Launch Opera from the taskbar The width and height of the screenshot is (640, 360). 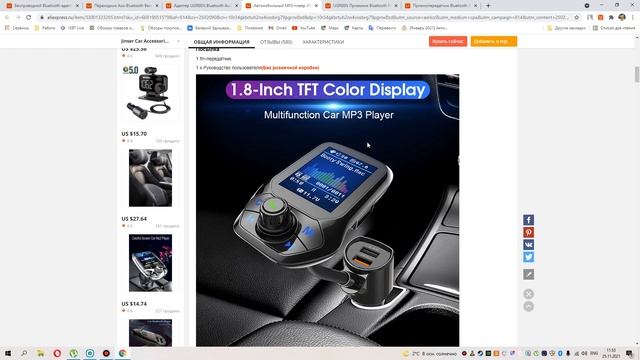coord(57,353)
